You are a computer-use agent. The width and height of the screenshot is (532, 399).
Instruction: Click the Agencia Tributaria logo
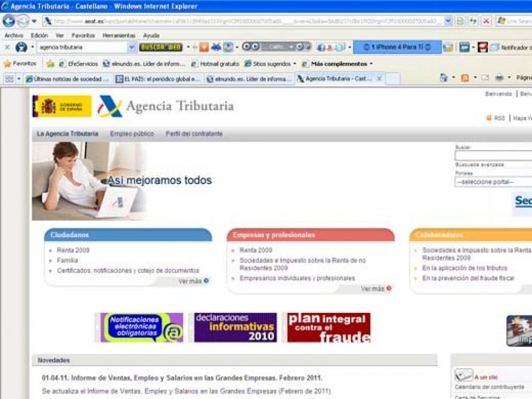[166, 106]
